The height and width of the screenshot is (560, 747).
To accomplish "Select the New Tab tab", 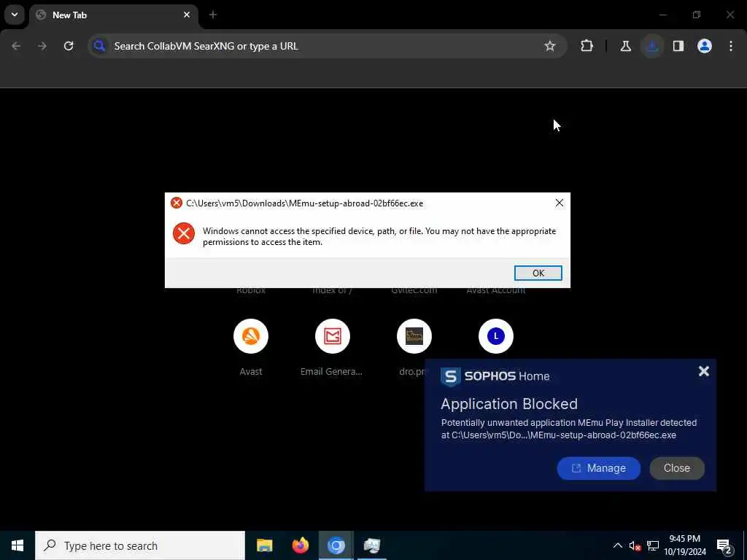I will click(113, 15).
